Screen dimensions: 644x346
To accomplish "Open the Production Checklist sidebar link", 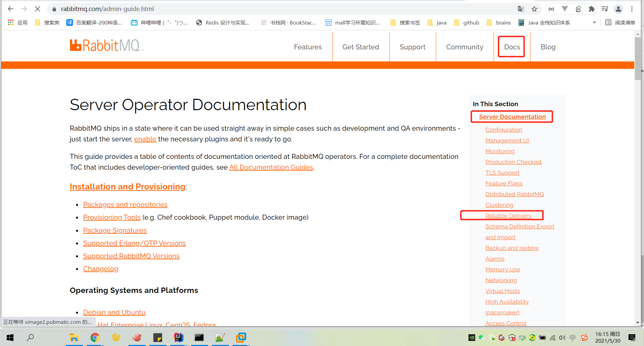I will tap(514, 162).
